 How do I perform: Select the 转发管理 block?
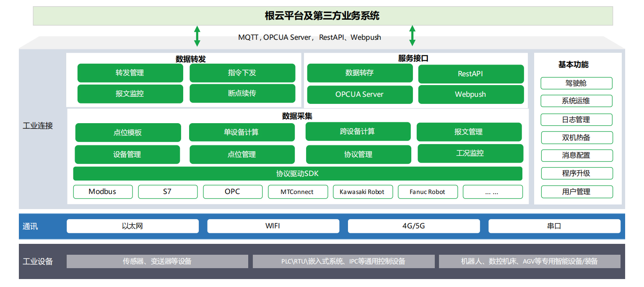click(130, 73)
